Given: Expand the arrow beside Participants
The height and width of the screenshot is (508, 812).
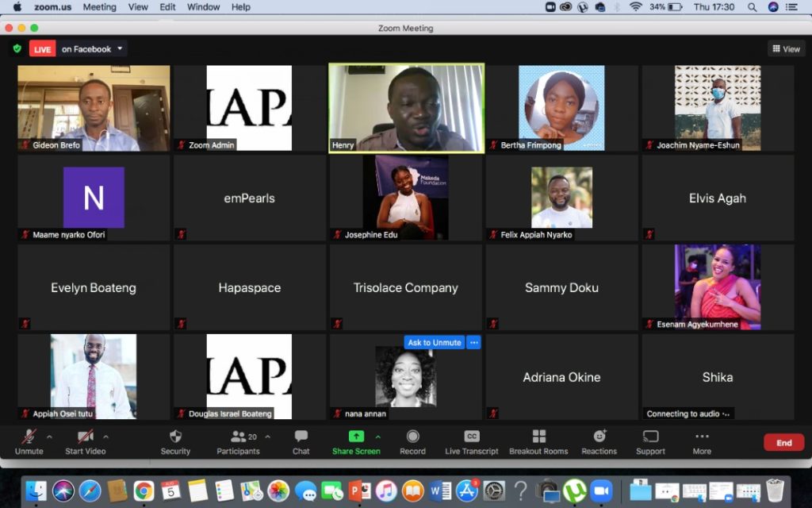Looking at the screenshot, I should click(x=268, y=437).
